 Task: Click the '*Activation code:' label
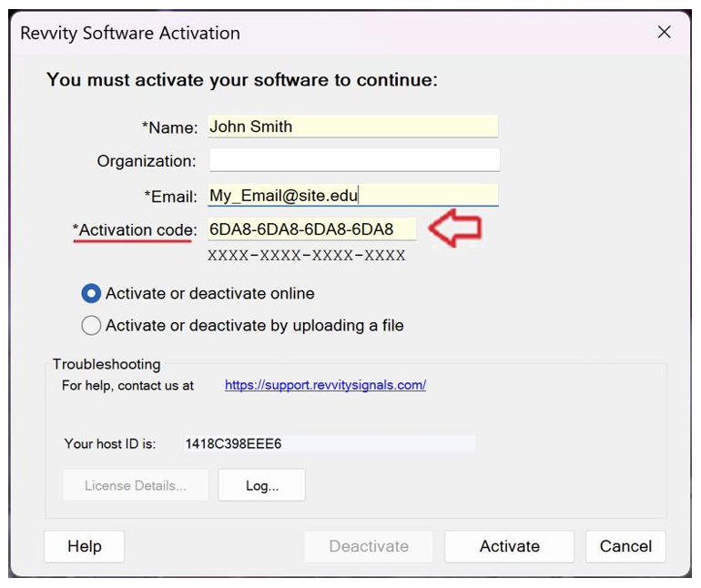pyautogui.click(x=135, y=230)
